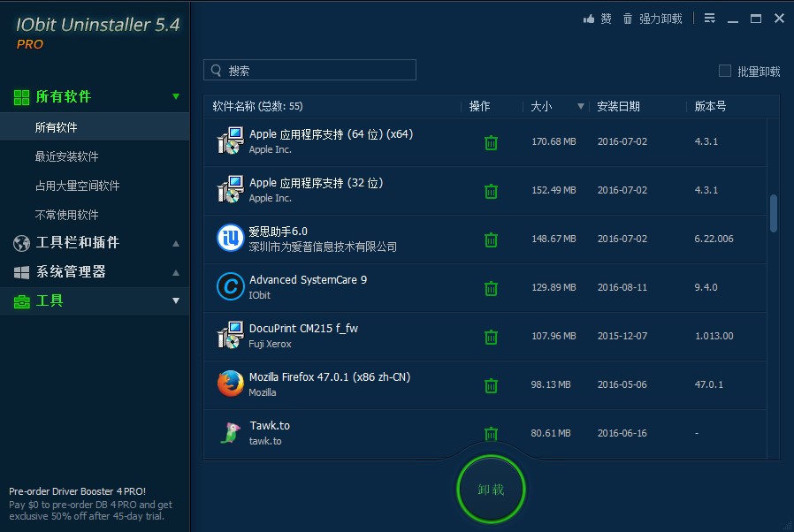Click the Advanced SystemCare 9 icon
This screenshot has width=794, height=532.
[231, 286]
